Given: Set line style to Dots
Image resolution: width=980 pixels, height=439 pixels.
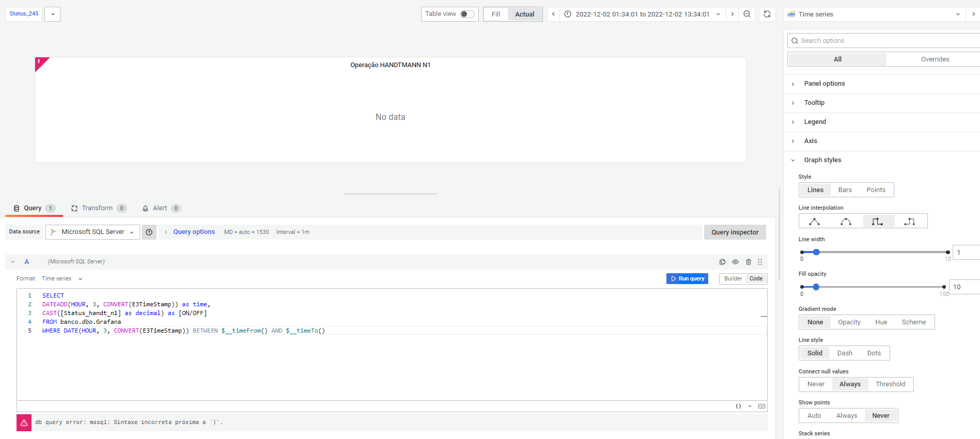Looking at the screenshot, I should (x=874, y=353).
